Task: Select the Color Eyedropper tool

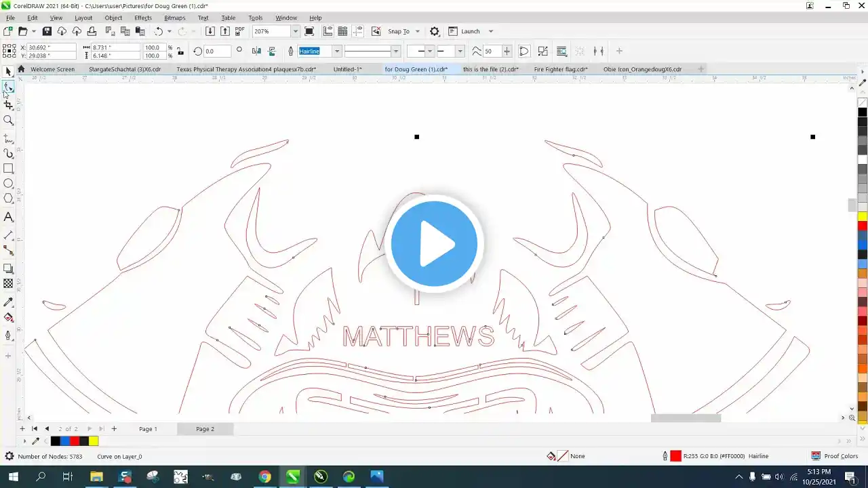Action: click(8, 302)
